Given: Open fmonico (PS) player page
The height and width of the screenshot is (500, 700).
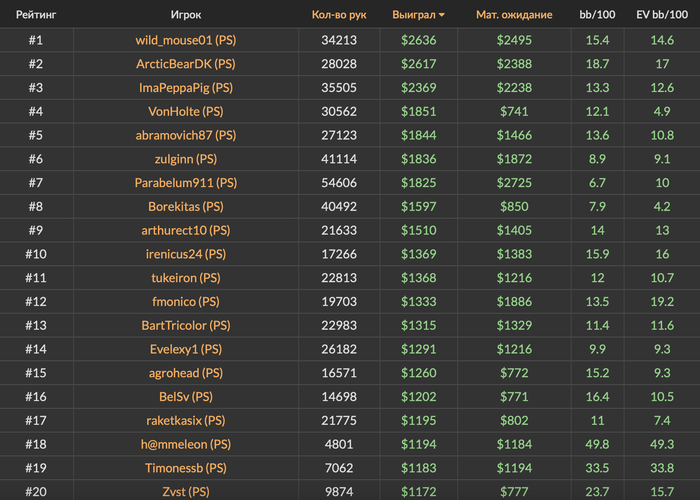Looking at the screenshot, I should 185,302.
